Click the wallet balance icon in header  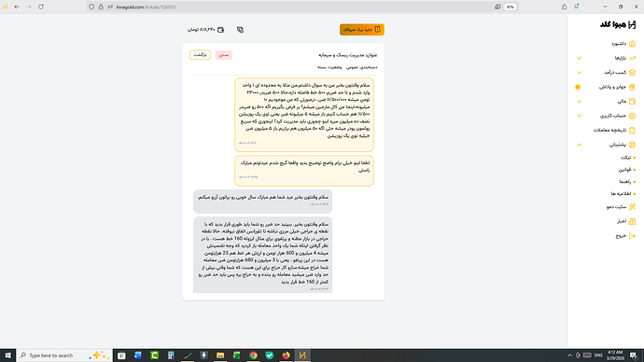[220, 30]
